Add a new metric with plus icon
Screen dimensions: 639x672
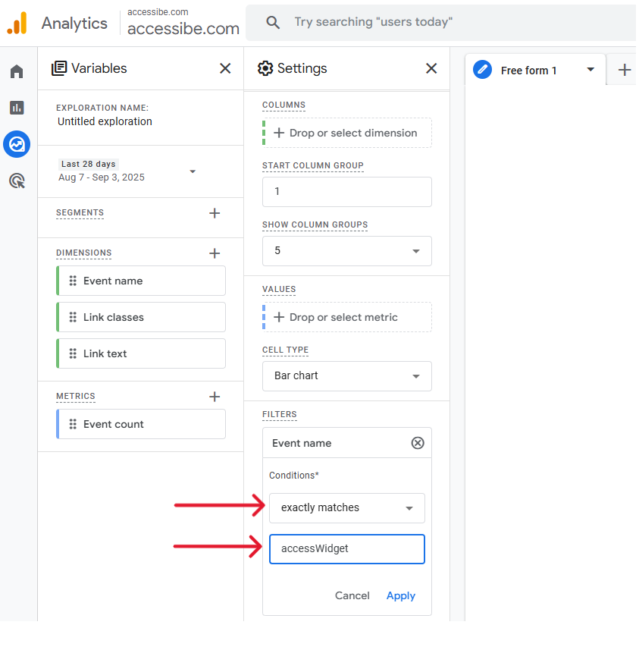tap(215, 397)
